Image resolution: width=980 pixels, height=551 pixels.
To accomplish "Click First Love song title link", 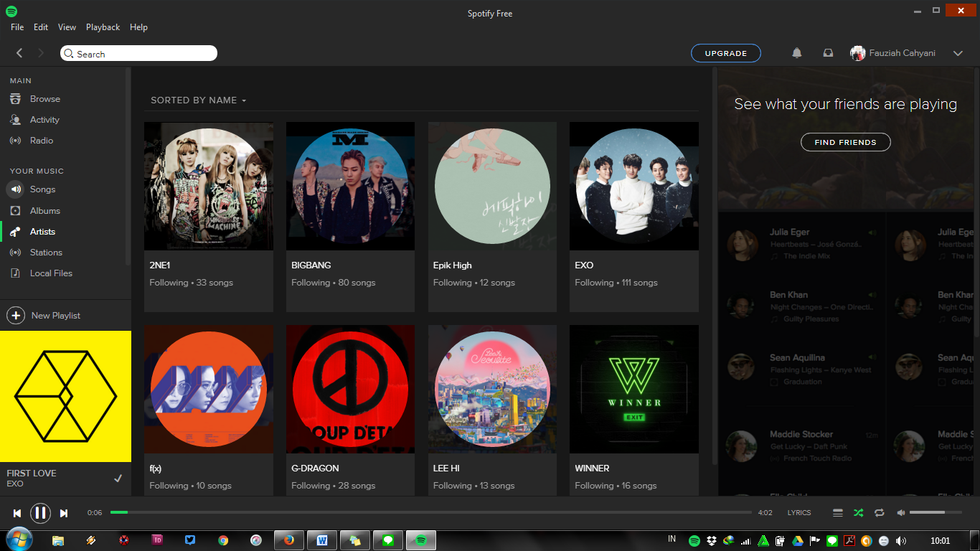I will [x=32, y=474].
